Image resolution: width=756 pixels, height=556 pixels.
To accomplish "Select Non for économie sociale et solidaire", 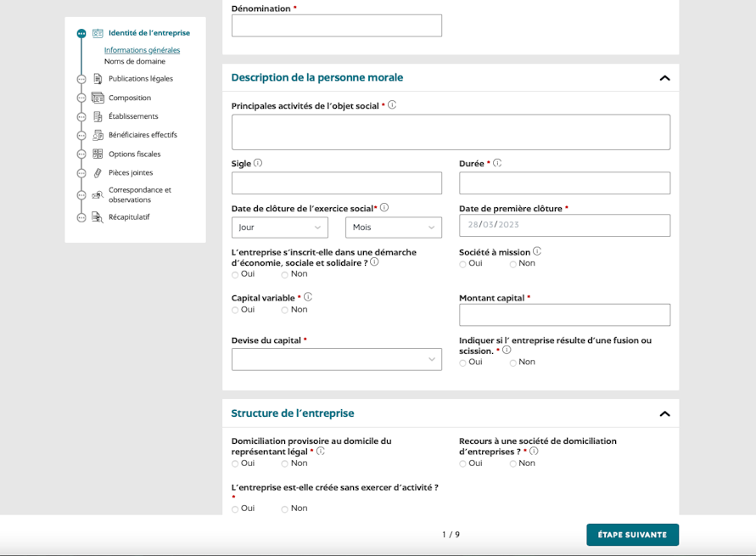I will click(285, 275).
